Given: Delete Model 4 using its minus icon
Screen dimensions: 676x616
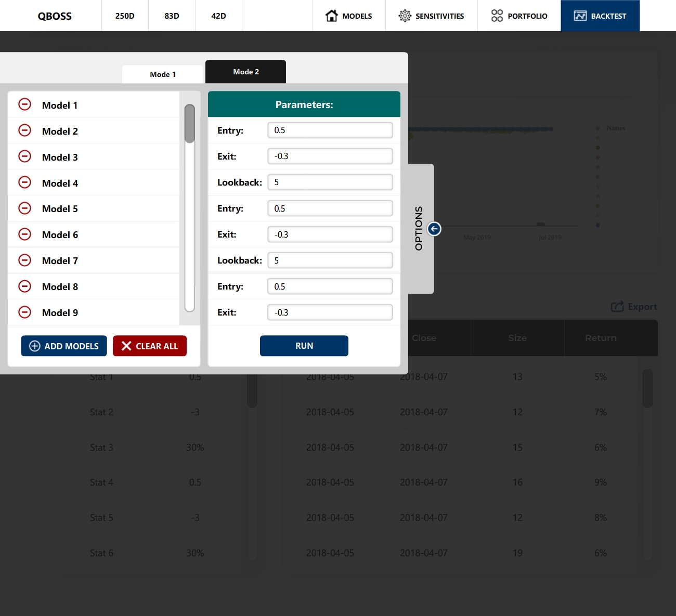Looking at the screenshot, I should (24, 182).
